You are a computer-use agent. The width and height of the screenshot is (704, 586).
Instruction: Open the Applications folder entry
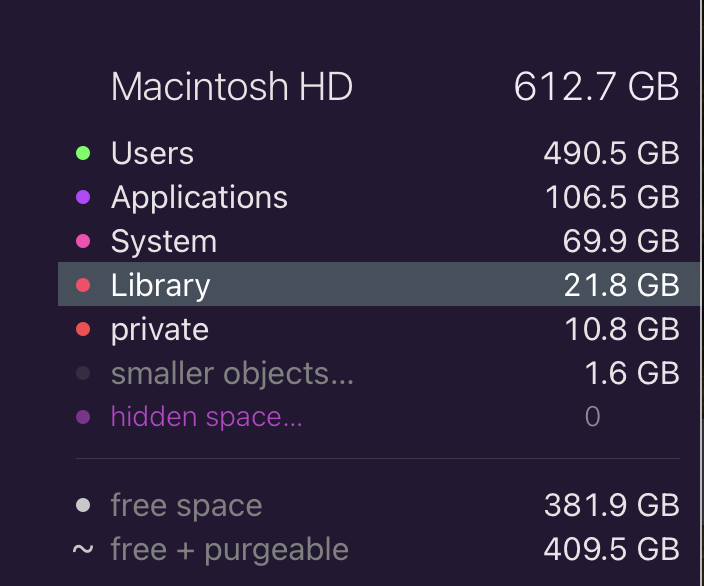(199, 198)
